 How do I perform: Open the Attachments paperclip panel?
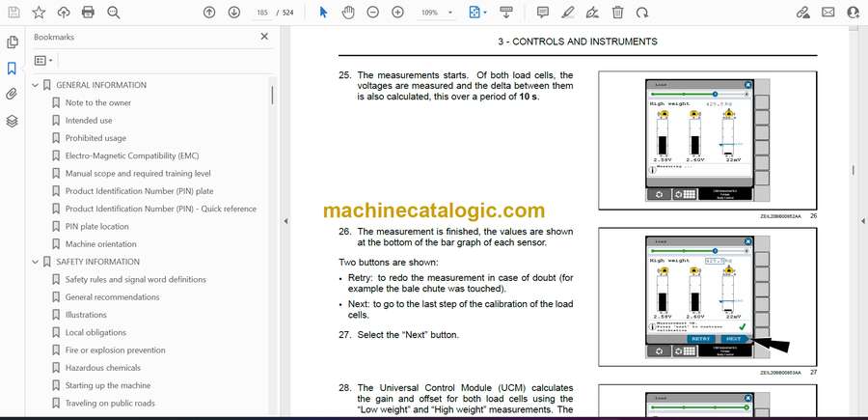click(12, 95)
